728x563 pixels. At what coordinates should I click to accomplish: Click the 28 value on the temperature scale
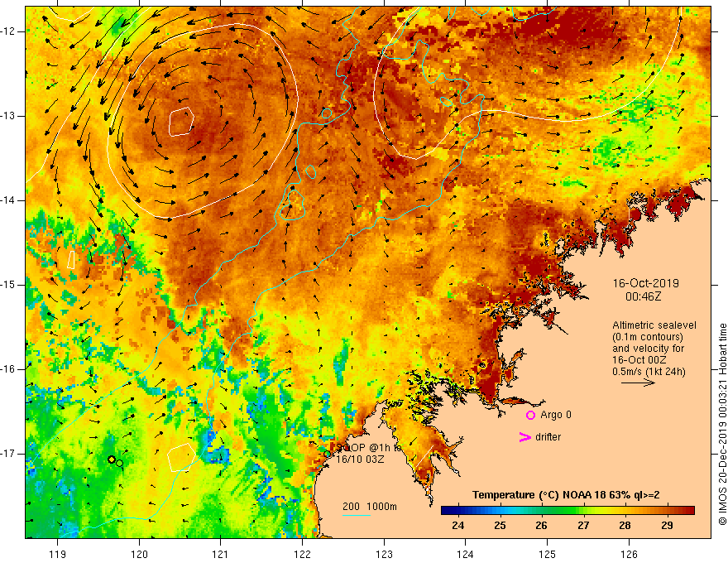[x=625, y=526]
